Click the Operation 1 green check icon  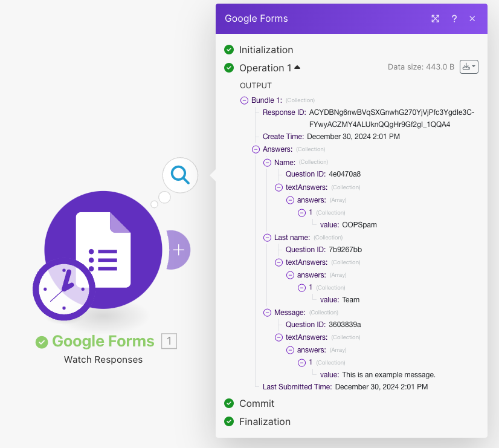tap(229, 68)
